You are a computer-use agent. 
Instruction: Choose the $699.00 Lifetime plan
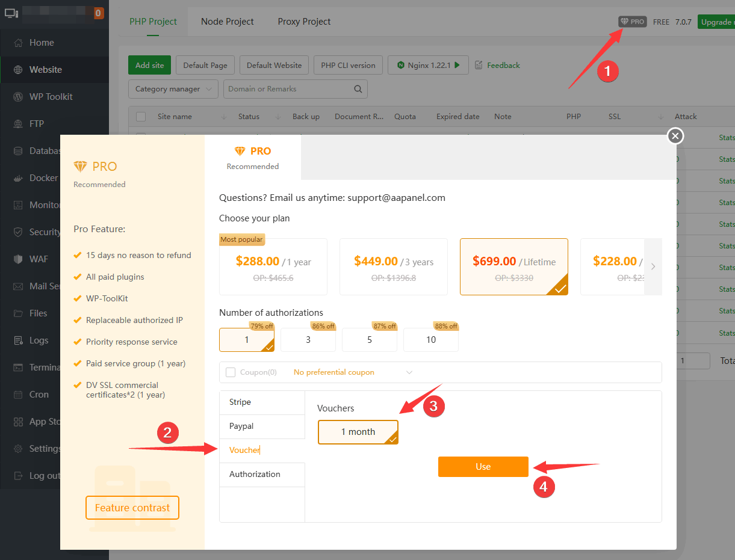tap(514, 267)
